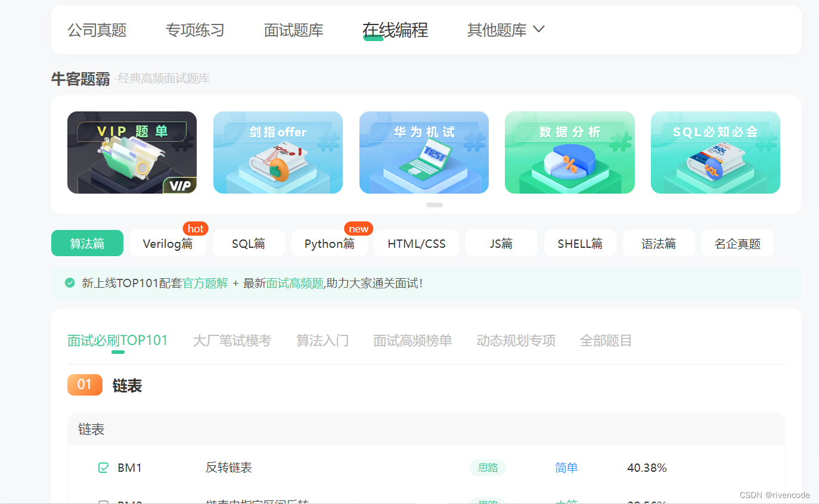Select the SHELL篇 category
The width and height of the screenshot is (819, 504).
pyautogui.click(x=580, y=243)
